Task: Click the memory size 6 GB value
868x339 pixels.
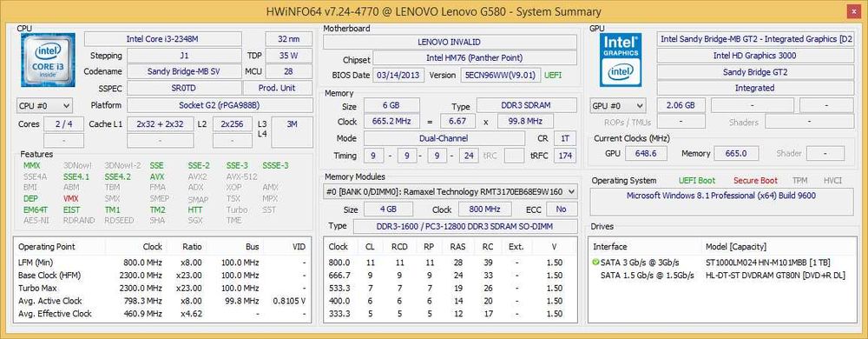Action: 391,106
